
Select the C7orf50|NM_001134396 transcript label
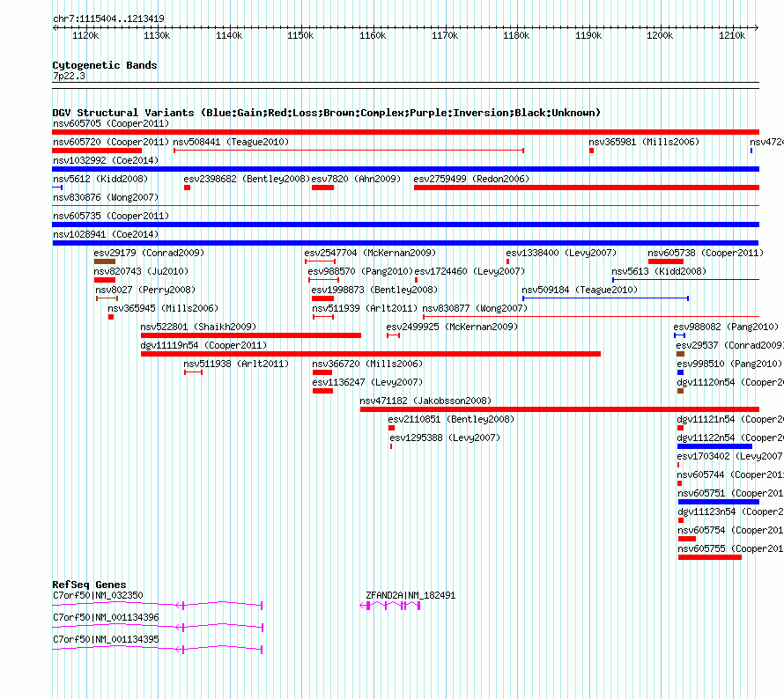[106, 617]
